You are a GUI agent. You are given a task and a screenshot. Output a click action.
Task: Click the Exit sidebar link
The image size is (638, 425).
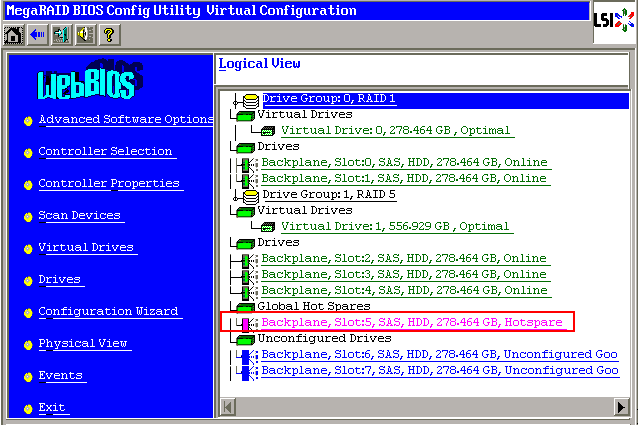(x=52, y=408)
